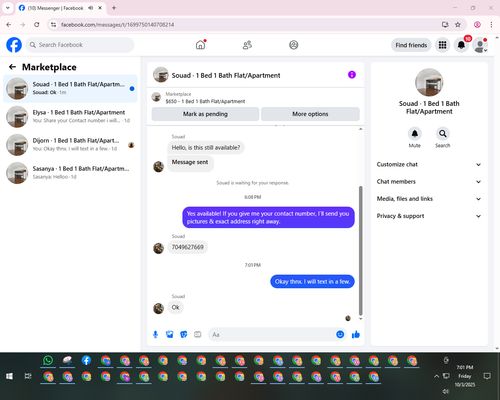Image resolution: width=500 pixels, height=400 pixels.
Task: Choose a sticker
Action: (x=184, y=334)
